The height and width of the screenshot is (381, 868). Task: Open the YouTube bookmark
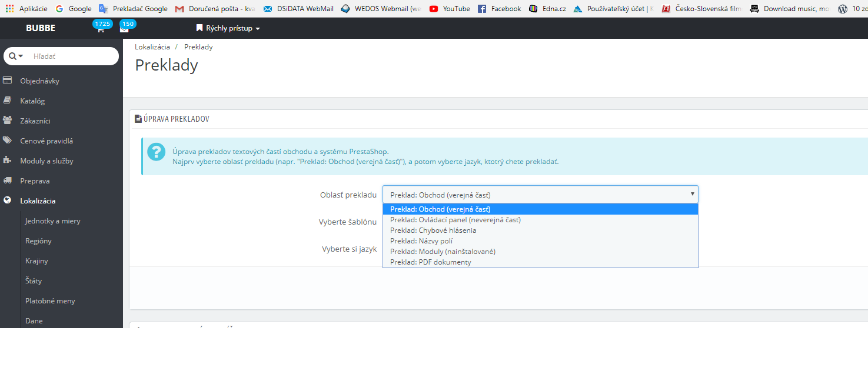point(450,9)
